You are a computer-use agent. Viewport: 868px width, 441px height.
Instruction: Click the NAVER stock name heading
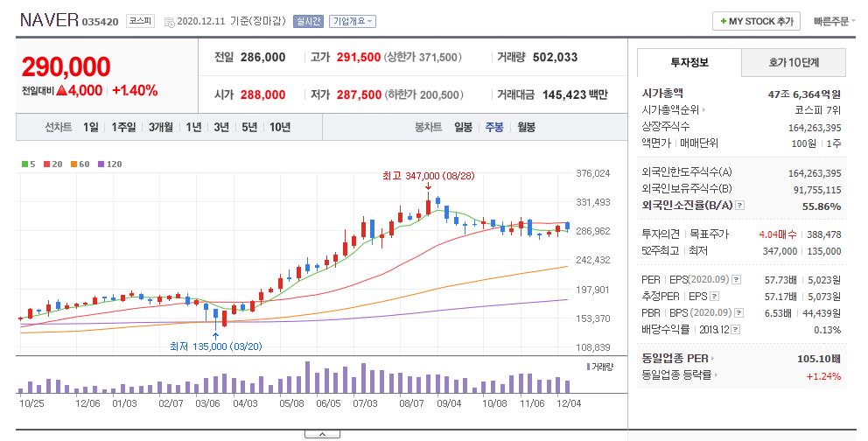[49, 20]
